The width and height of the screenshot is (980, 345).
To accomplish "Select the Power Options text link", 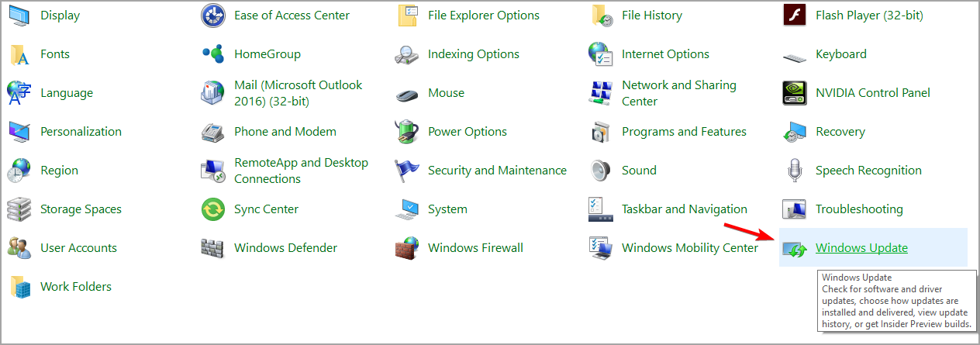I will (468, 132).
